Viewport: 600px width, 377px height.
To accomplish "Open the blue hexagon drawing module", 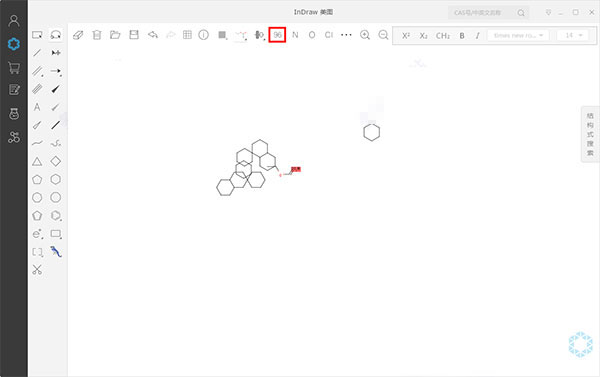I will point(14,44).
